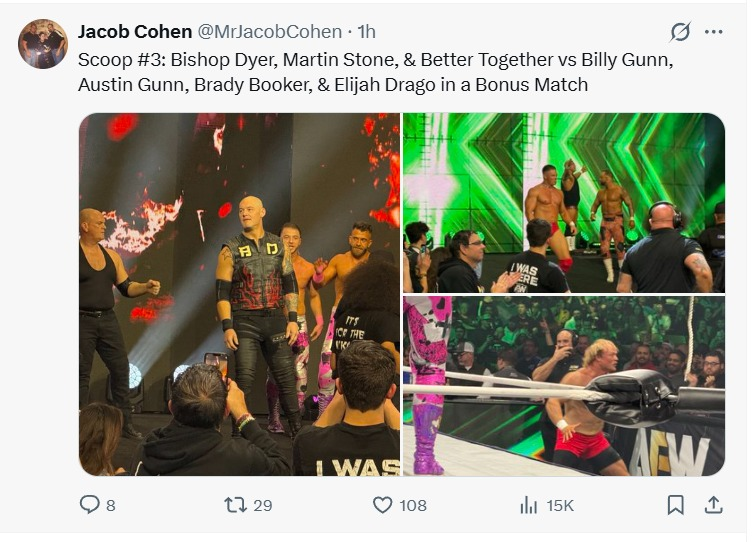Click the 1h post timestamp
756x542 pixels.
click(x=366, y=32)
